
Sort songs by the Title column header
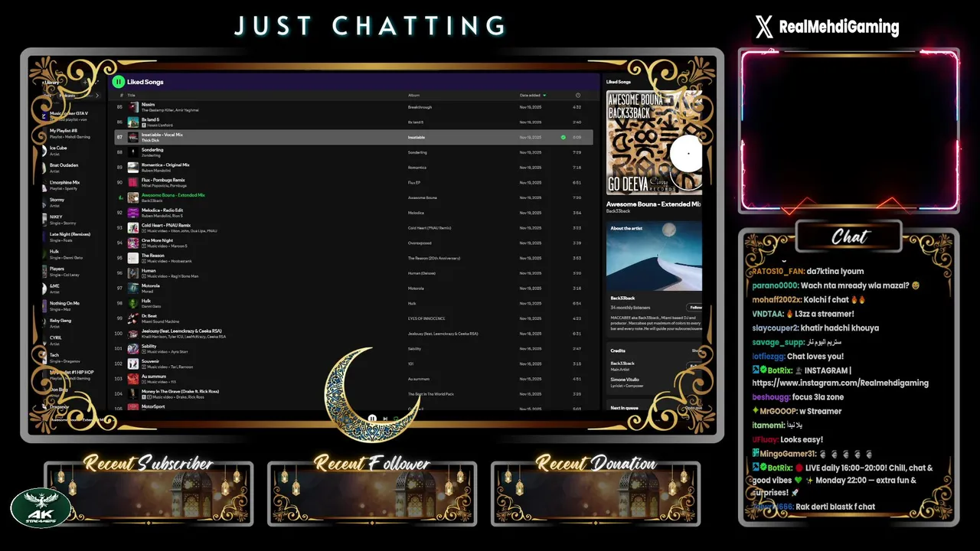pyautogui.click(x=131, y=95)
